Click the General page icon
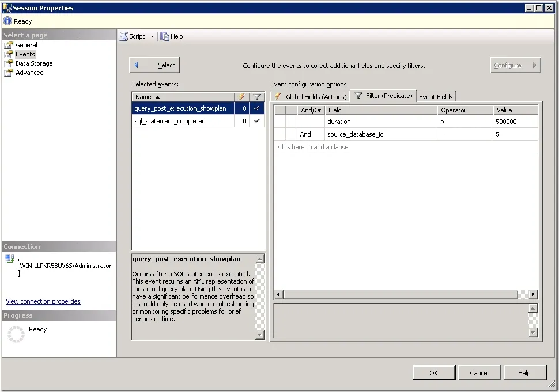 tap(9, 45)
